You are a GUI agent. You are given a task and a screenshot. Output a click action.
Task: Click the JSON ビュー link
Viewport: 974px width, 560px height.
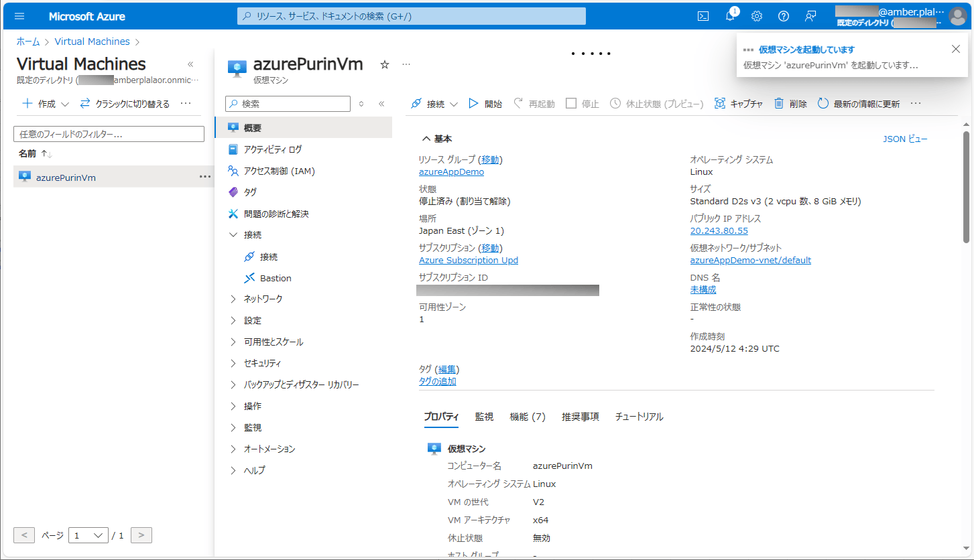[906, 139]
